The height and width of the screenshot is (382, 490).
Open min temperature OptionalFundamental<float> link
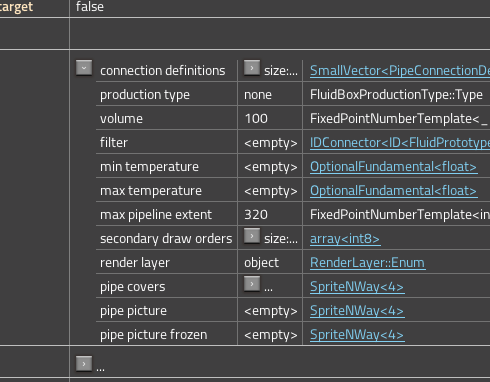(393, 167)
